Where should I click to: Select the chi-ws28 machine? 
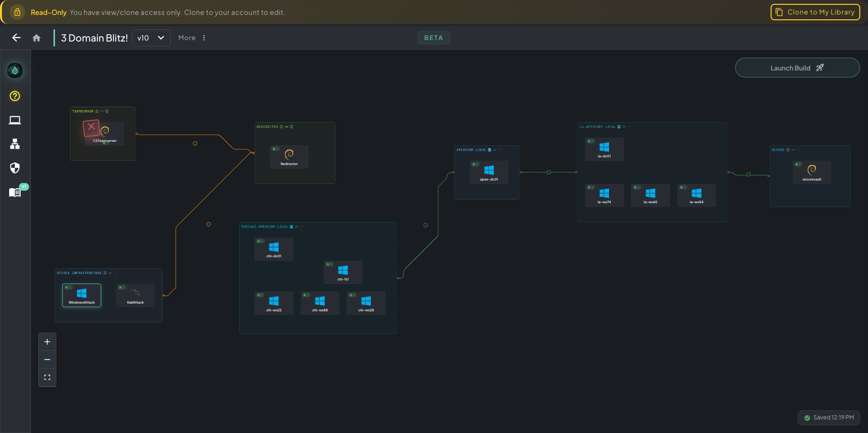(366, 303)
